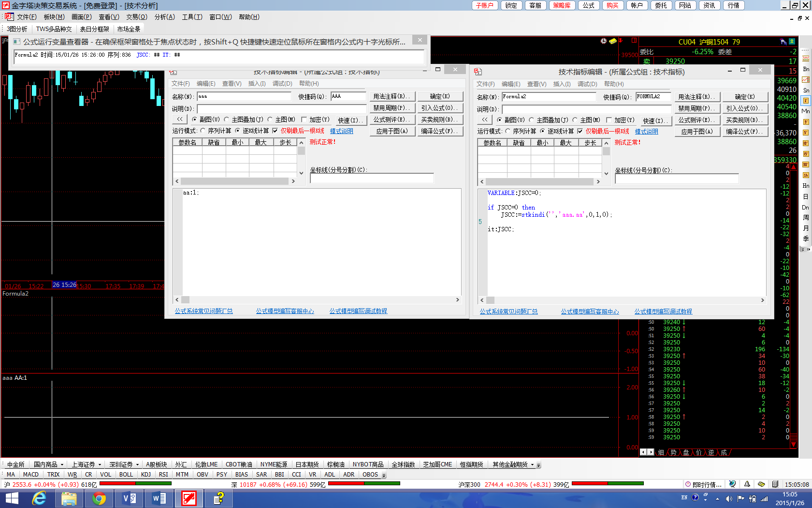Open 国内商品 dropdown tab
Viewport: 812px width, 508px height.
(49, 464)
